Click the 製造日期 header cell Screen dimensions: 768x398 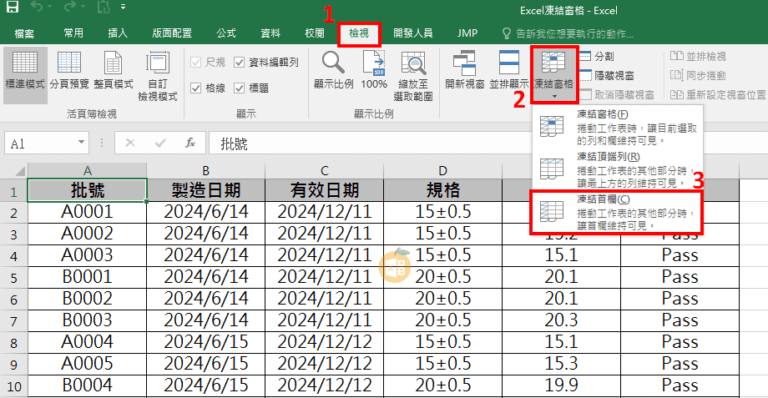pos(206,190)
